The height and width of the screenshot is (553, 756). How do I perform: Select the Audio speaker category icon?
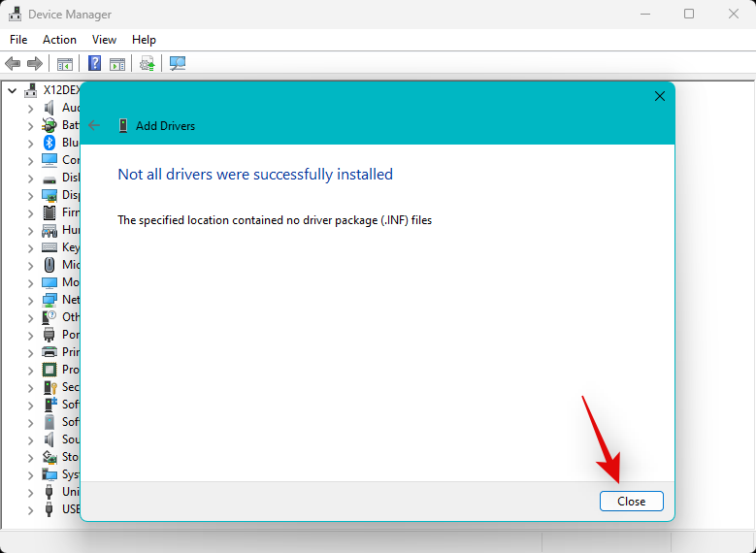coord(49,108)
